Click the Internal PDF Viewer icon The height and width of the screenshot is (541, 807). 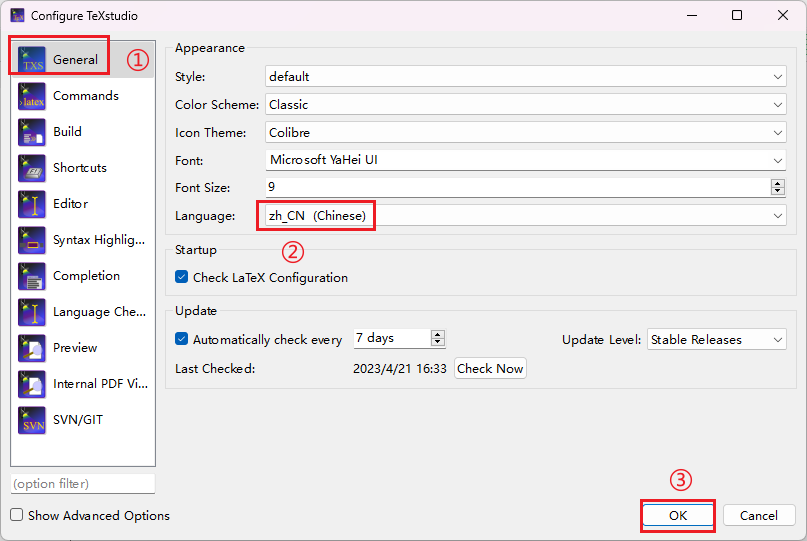click(x=32, y=385)
